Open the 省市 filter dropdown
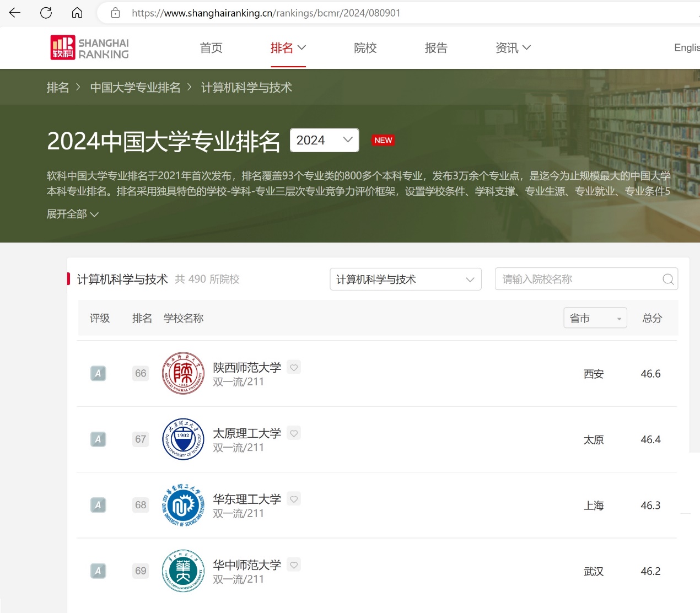The image size is (700, 613). tap(595, 318)
